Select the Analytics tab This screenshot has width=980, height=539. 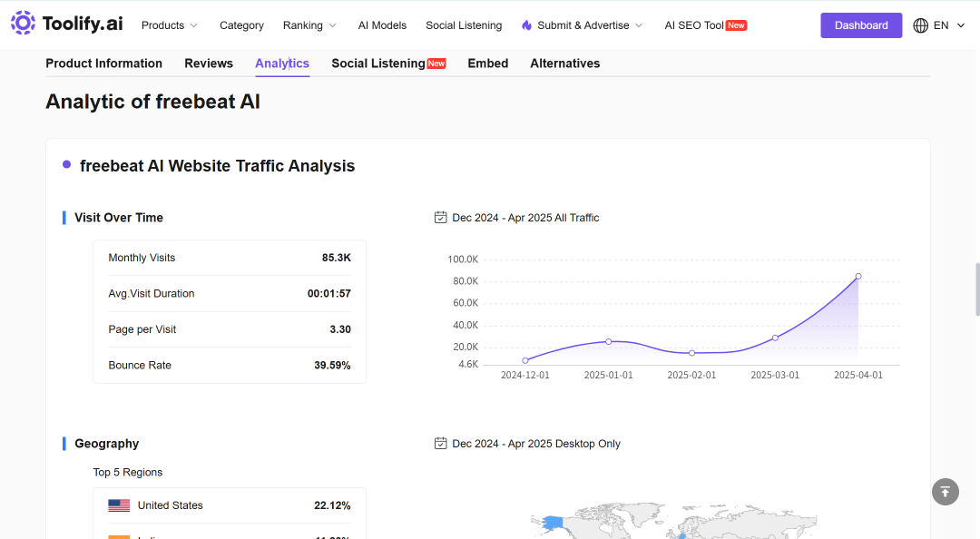282,64
